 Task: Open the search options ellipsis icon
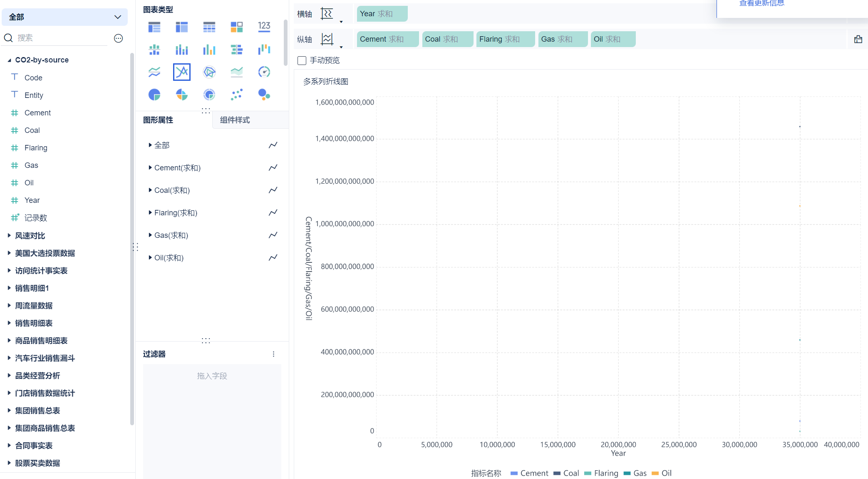click(118, 38)
